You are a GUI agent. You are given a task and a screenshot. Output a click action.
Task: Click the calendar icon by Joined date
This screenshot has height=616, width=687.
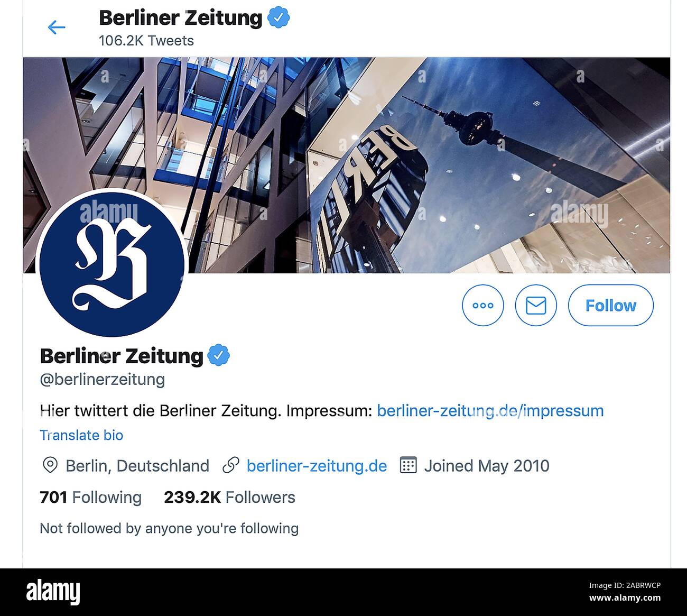click(408, 465)
